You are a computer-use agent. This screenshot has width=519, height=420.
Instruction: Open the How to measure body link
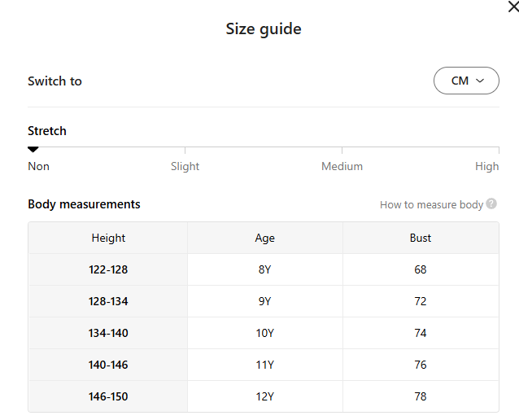click(431, 204)
